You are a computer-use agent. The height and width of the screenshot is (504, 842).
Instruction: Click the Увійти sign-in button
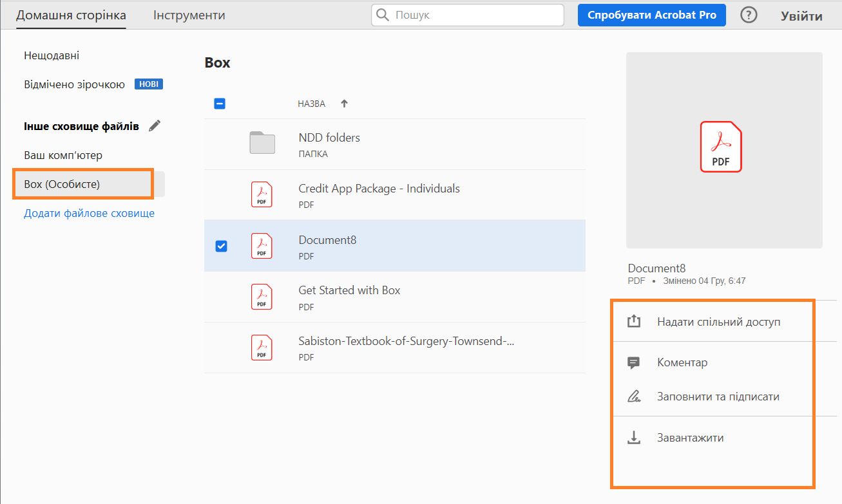pos(801,16)
